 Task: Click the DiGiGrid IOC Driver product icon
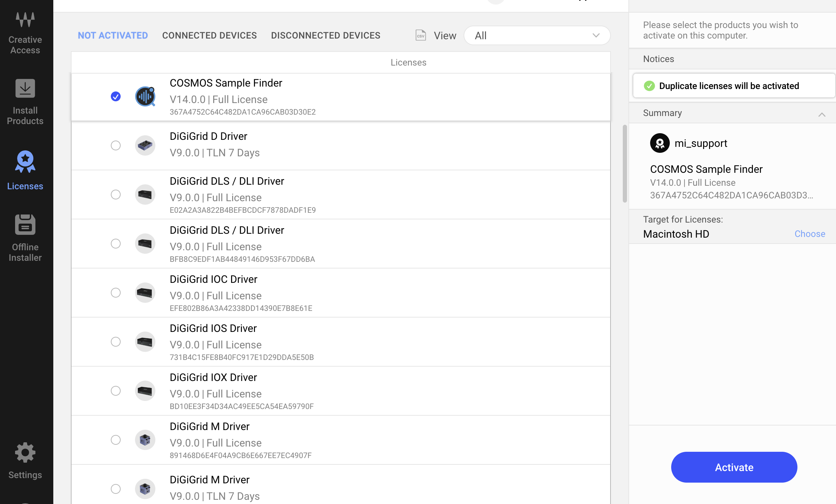145,293
